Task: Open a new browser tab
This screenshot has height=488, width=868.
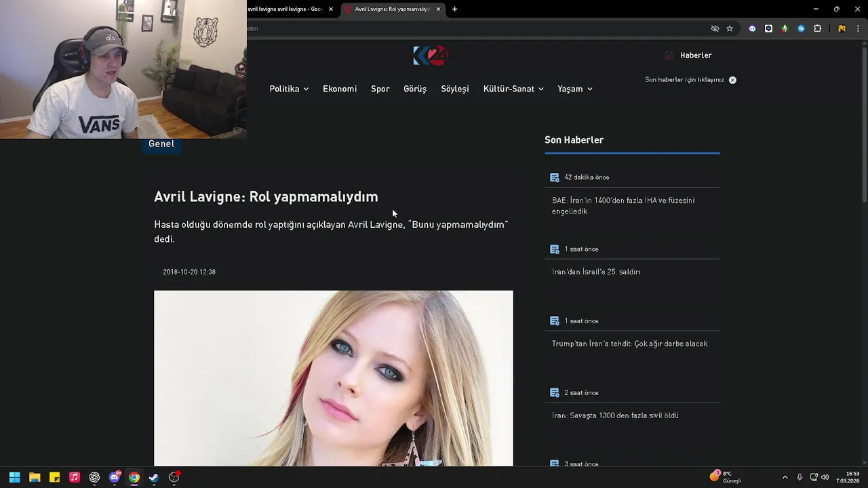Action: [x=454, y=9]
